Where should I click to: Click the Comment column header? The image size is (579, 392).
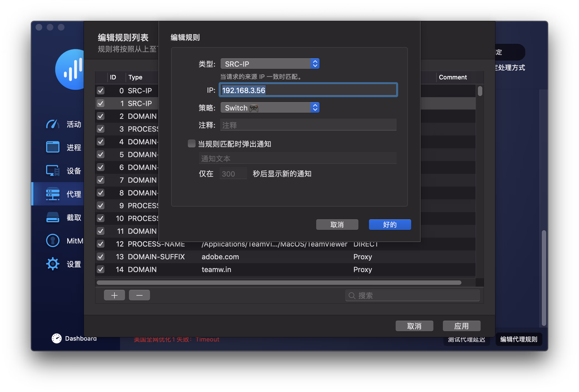[453, 77]
